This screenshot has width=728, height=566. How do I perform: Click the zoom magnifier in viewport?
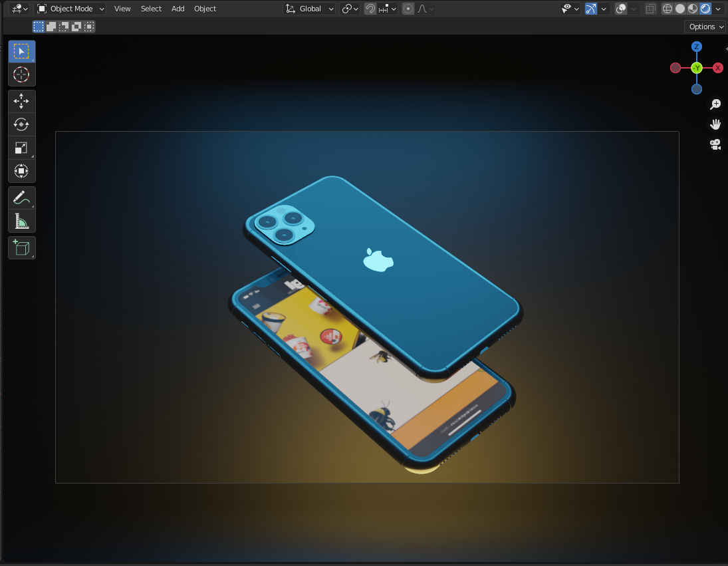pos(715,104)
